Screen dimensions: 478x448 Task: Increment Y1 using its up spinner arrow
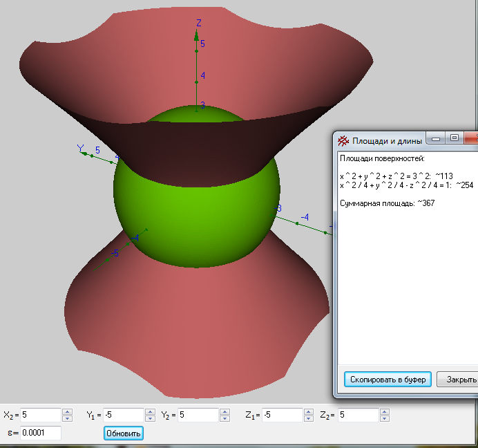pos(150,412)
